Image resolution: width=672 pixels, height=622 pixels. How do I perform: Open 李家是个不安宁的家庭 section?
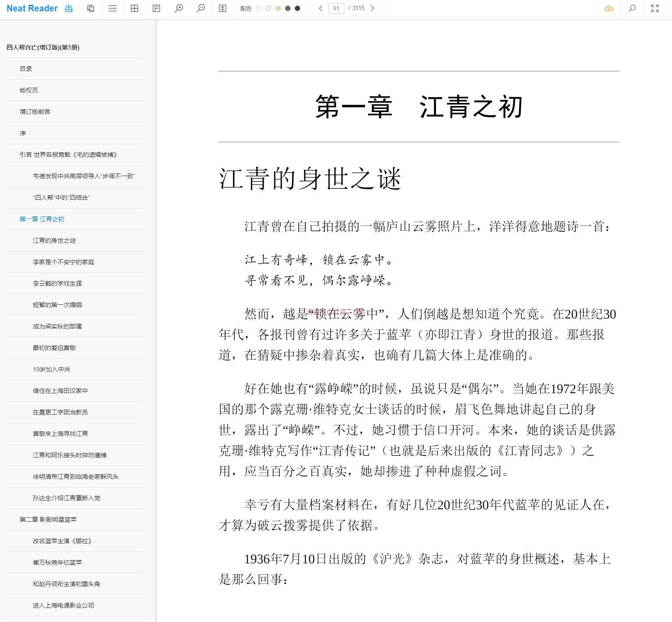click(64, 262)
